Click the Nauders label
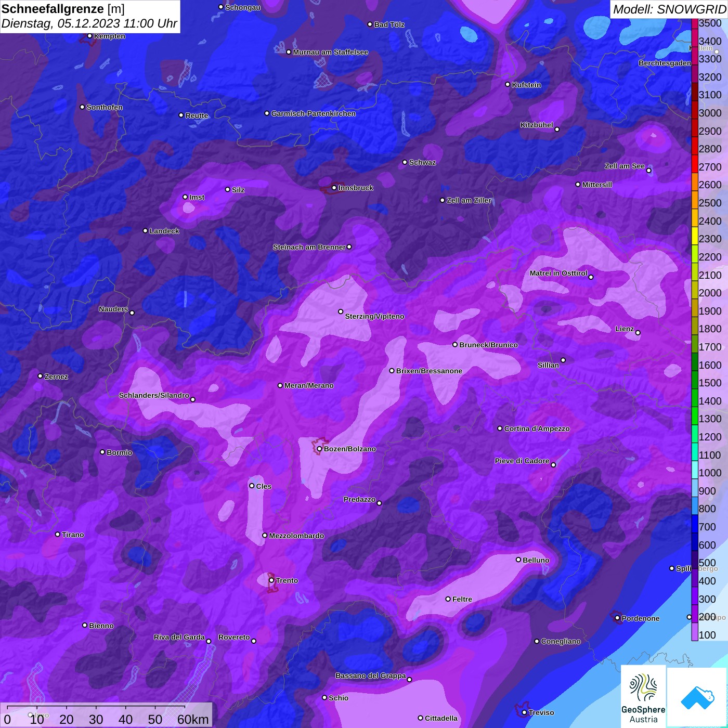 [x=113, y=309]
